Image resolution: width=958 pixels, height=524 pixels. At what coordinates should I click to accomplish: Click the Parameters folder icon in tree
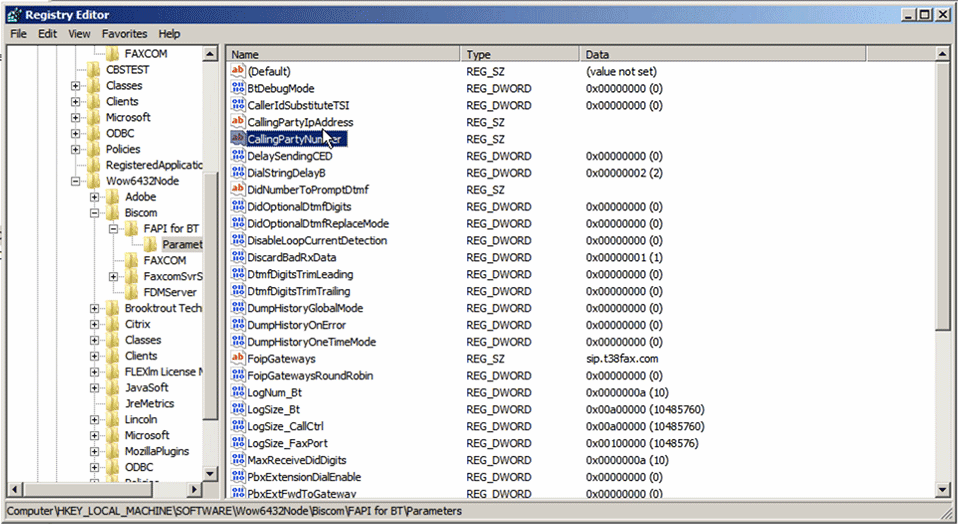(x=151, y=244)
